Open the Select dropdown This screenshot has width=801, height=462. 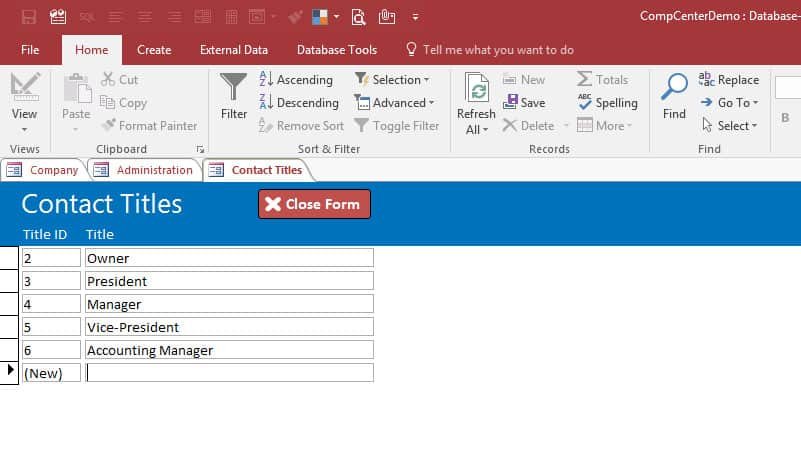coord(729,126)
